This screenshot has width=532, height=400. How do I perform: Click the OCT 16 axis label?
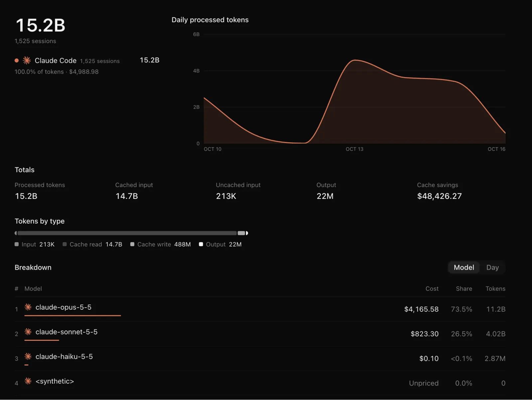496,149
